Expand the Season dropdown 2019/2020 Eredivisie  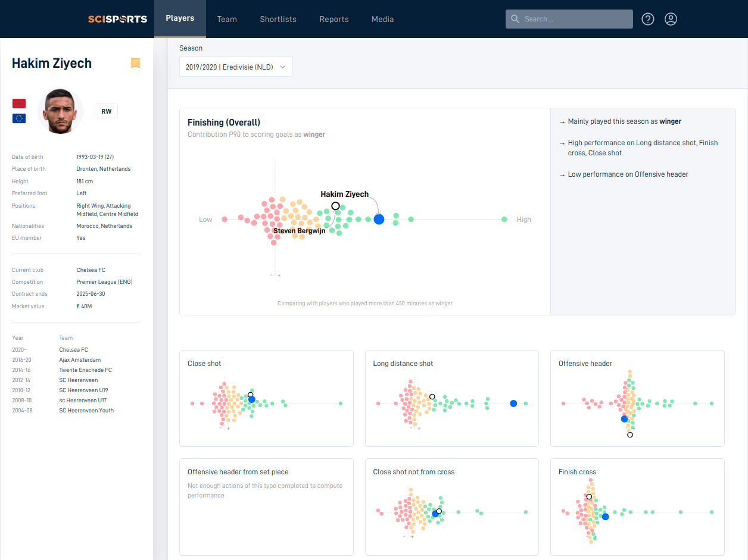point(236,67)
